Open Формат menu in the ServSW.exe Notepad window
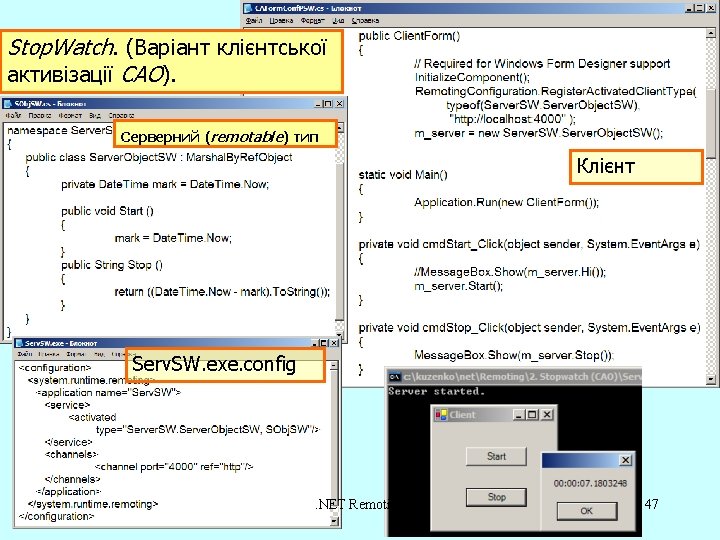Image resolution: width=720 pixels, height=540 pixels. click(76, 354)
